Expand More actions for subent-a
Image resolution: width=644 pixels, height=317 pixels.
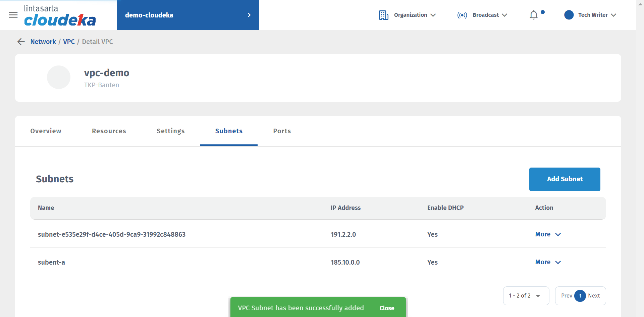tap(548, 262)
